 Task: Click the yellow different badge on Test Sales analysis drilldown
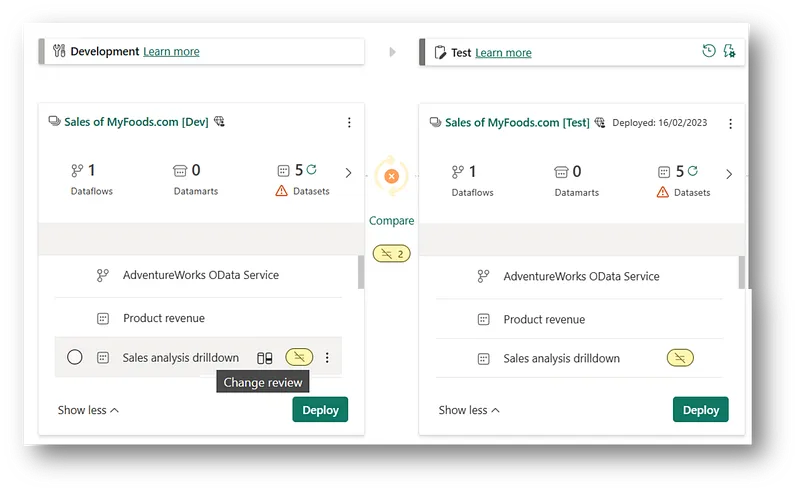(680, 358)
